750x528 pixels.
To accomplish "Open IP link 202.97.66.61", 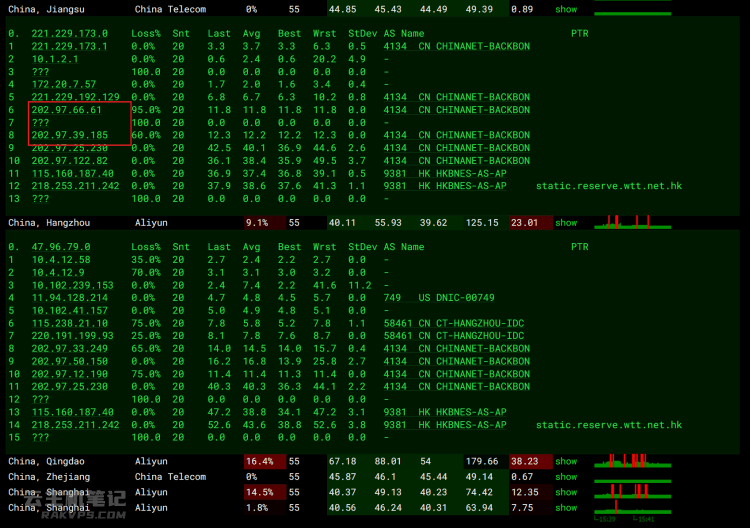I will coord(66,110).
